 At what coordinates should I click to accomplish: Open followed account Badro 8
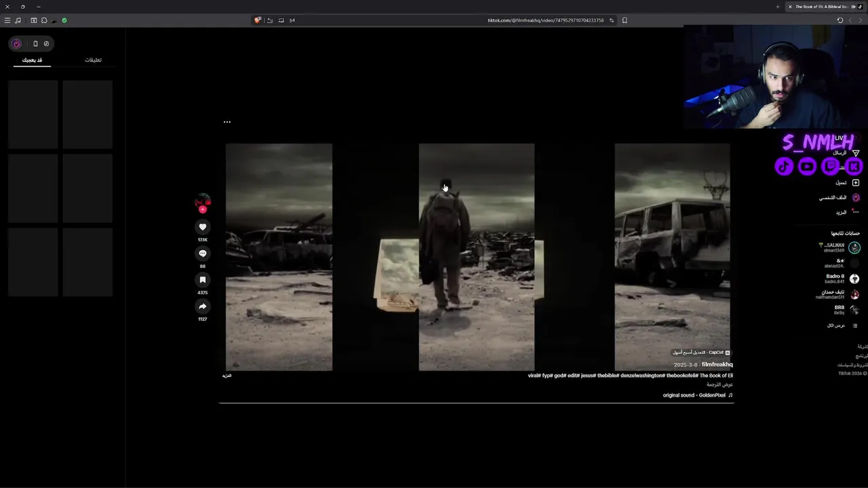pos(842,279)
